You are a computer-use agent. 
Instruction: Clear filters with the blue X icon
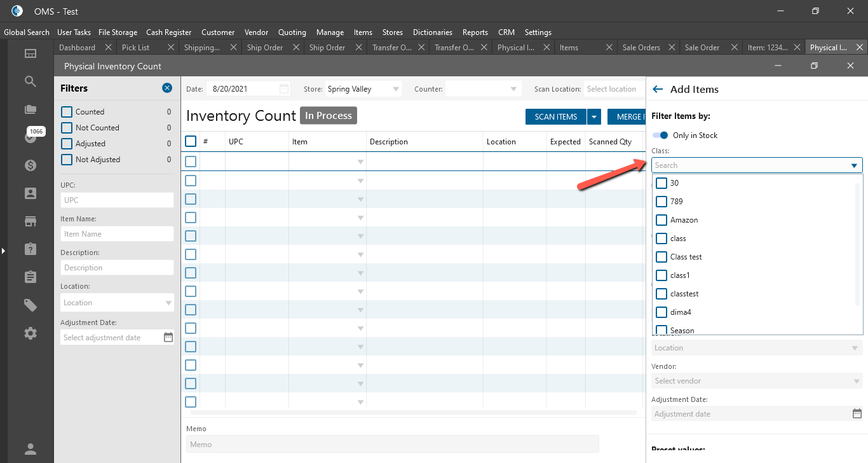click(167, 88)
